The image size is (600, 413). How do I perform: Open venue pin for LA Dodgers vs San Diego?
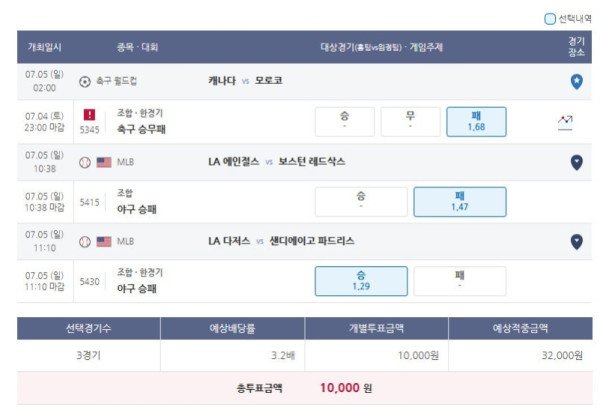pos(576,242)
